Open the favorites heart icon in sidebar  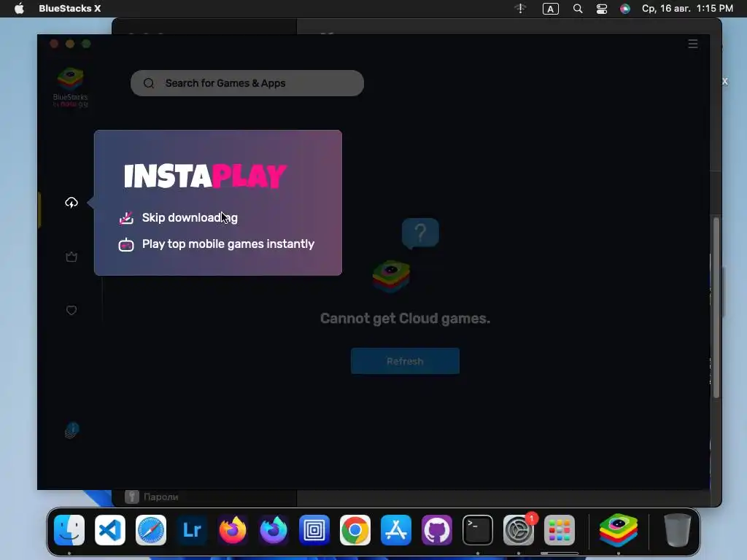tap(71, 311)
